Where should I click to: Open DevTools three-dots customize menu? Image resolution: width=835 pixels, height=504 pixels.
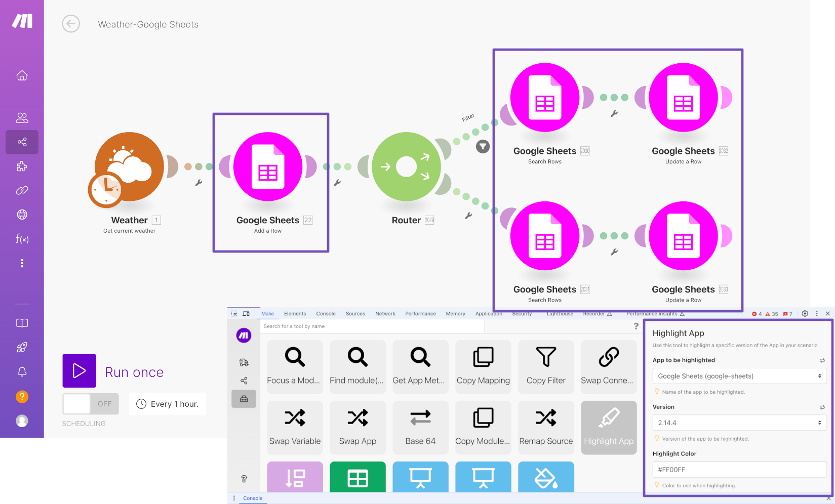click(x=817, y=314)
